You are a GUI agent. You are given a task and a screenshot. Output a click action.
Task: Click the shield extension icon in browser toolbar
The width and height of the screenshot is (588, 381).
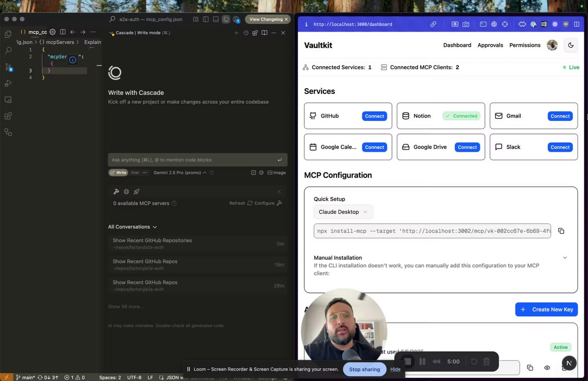[x=565, y=24]
